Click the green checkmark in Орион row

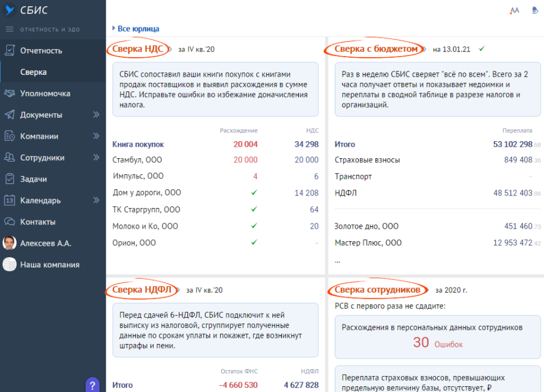[254, 242]
